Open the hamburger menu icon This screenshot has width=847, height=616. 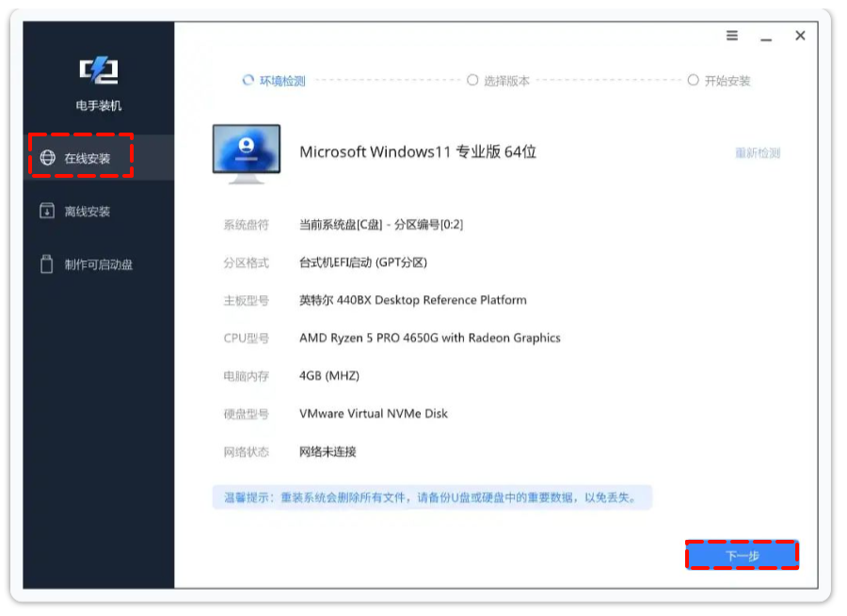point(732,36)
